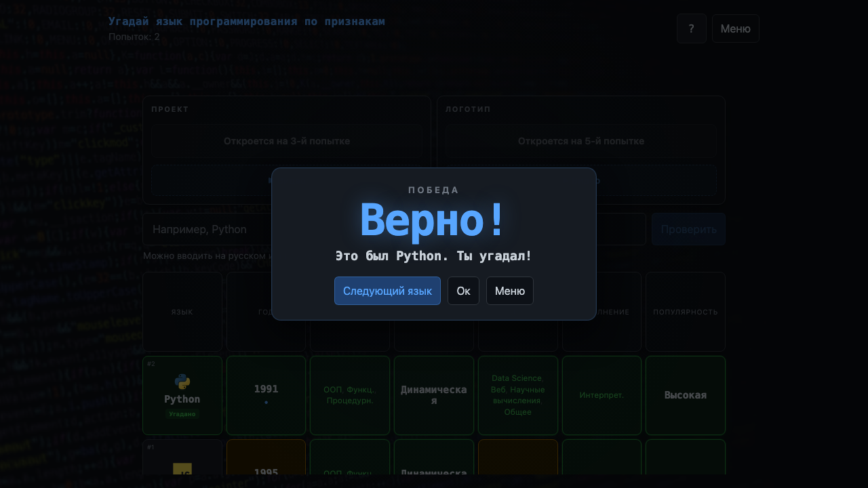
Task: Click the ЛОГОТИП hint locked message
Action: 581,141
